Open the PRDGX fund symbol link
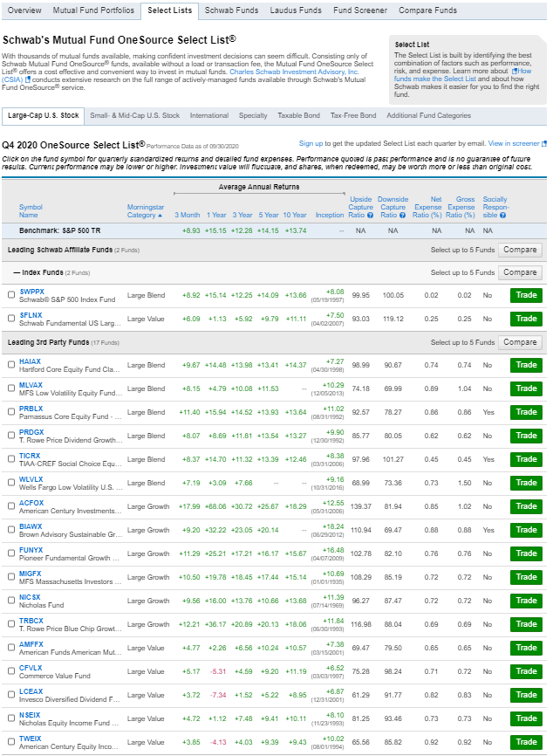This screenshot has width=553, height=756. pos(31,432)
